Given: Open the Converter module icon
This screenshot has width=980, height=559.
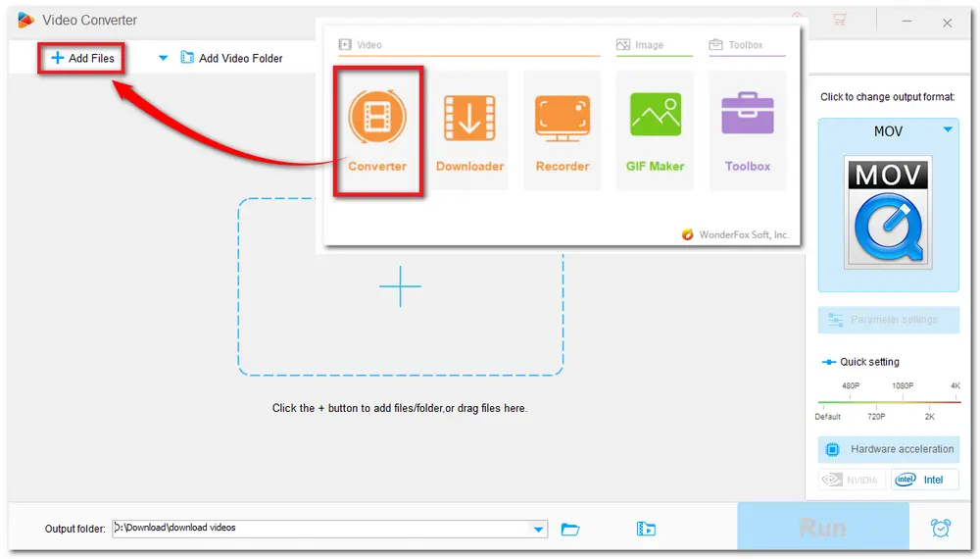Looking at the screenshot, I should click(377, 120).
